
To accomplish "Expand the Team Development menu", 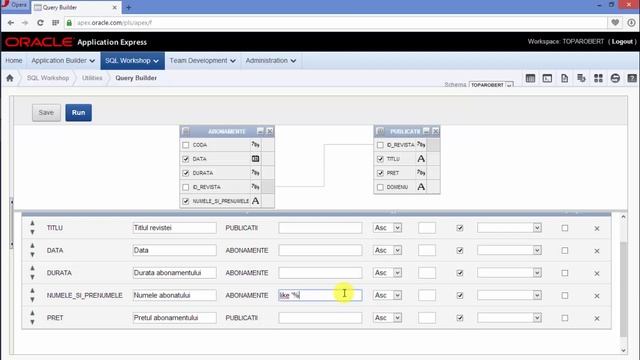I will 202,60.
